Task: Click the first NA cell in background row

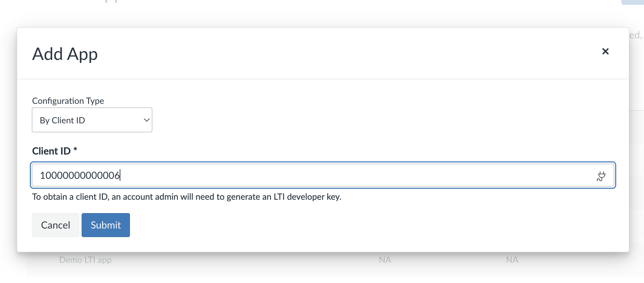Action: (385, 260)
